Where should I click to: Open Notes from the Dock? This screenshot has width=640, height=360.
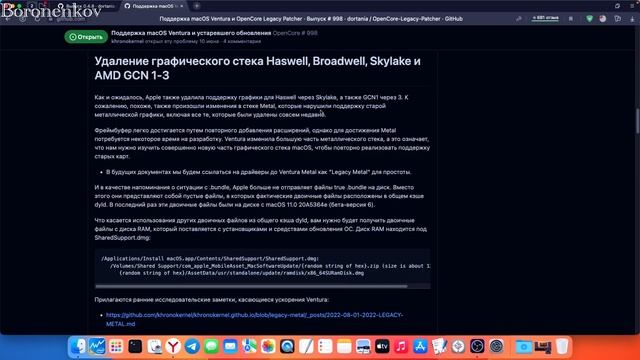(344, 346)
